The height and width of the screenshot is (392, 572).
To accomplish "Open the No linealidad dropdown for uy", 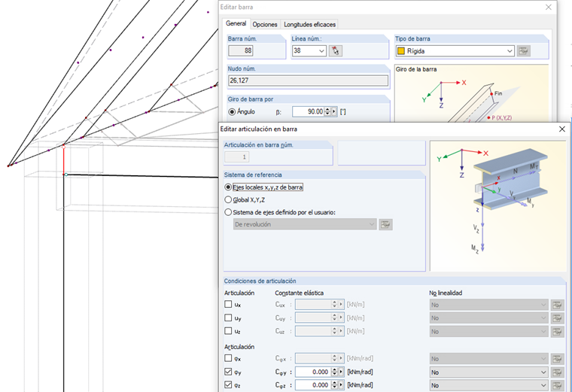I will (x=488, y=318).
